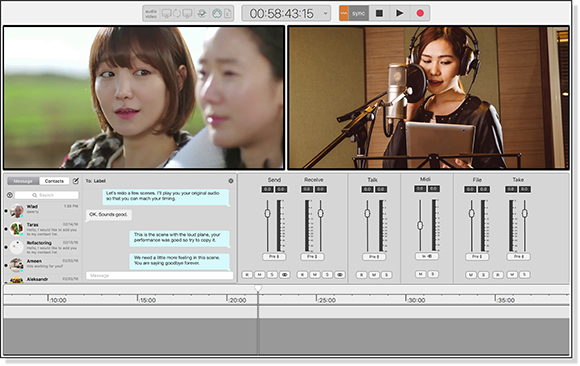The image size is (580, 366).
Task: Click the orange waveform icon in toolbar
Action: (344, 13)
